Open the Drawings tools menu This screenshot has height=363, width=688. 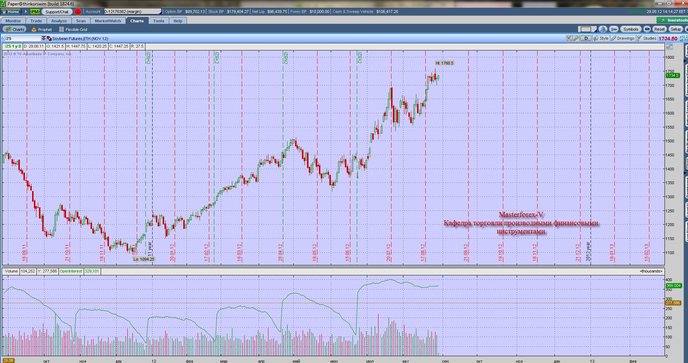pos(623,38)
